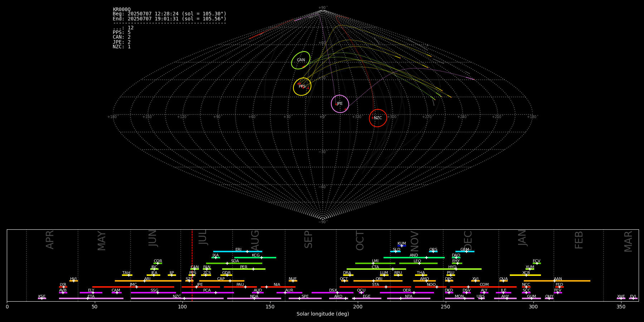Viewport: 644px width, 322px height.
Task: Click the LYR shower bar in timeline
Action: point(63,287)
